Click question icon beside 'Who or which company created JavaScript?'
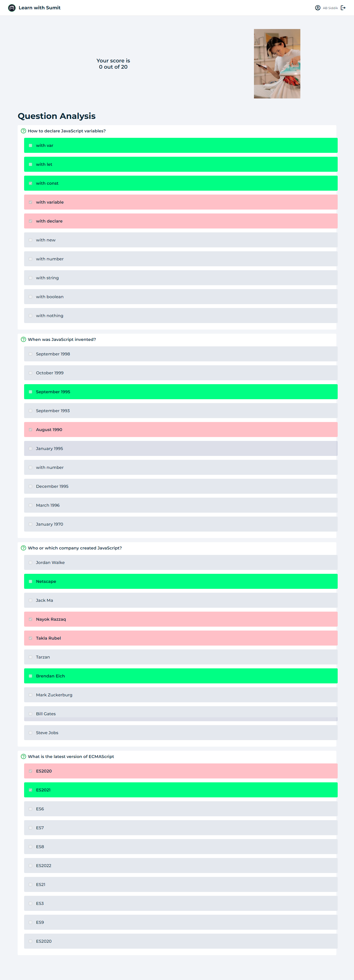This screenshot has height=980, width=354. pos(24,548)
